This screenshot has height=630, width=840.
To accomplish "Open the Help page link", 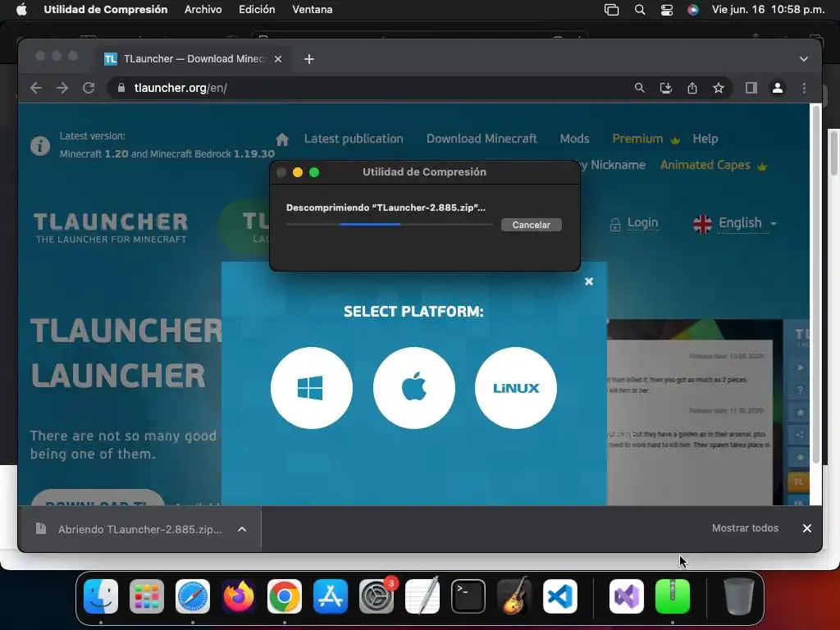I will click(705, 139).
